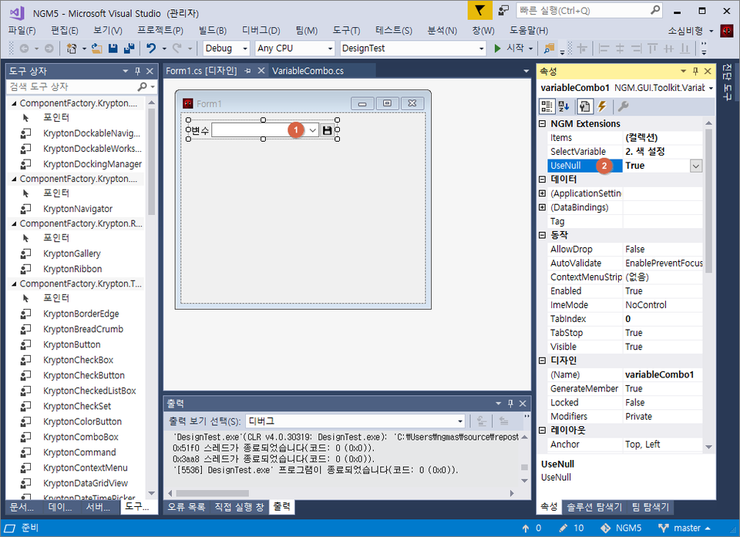
Task: Select KryptonCheckBox in toolbox
Action: click(78, 360)
